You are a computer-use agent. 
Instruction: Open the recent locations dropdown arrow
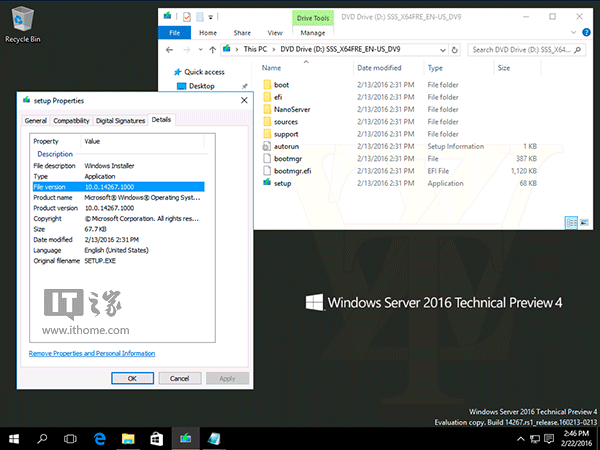pyautogui.click(x=200, y=50)
